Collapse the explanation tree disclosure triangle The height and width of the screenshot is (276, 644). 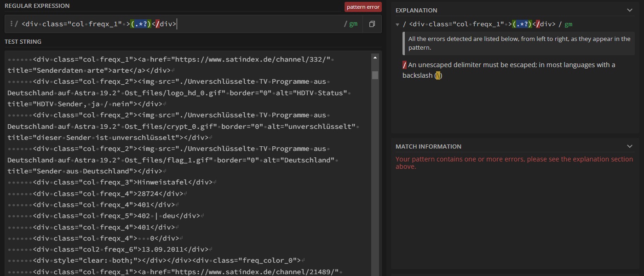[397, 24]
